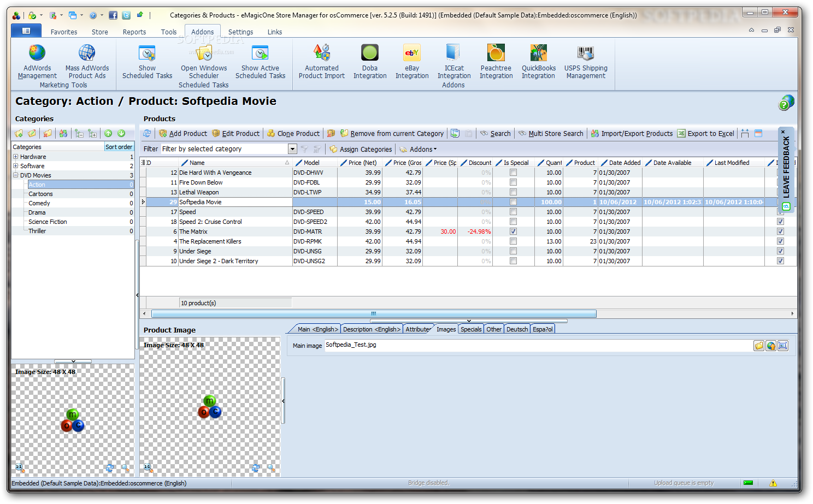The image size is (813, 504).
Task: Click Show Active Scheduled Tasks
Action: click(260, 62)
